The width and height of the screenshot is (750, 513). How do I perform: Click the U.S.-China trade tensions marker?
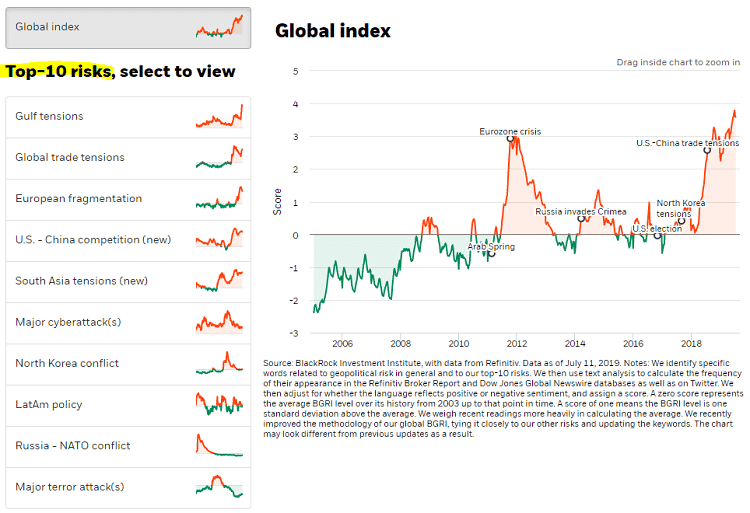pyautogui.click(x=708, y=150)
